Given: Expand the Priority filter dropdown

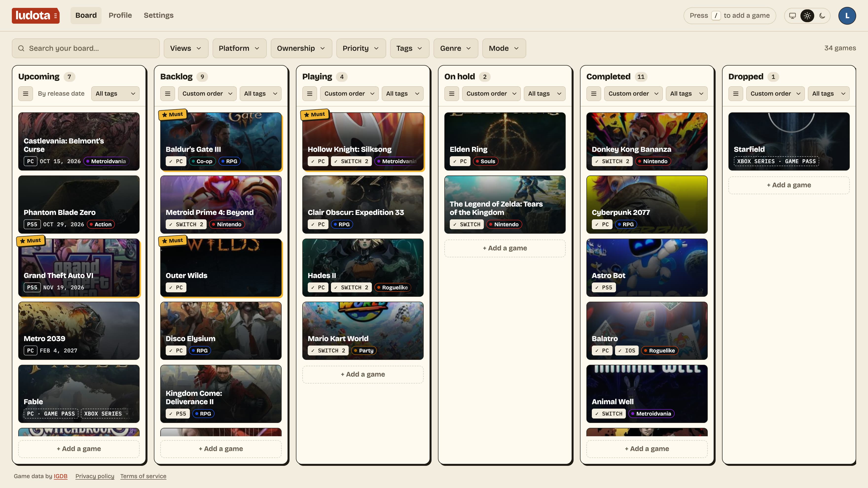Looking at the screenshot, I should click(361, 49).
